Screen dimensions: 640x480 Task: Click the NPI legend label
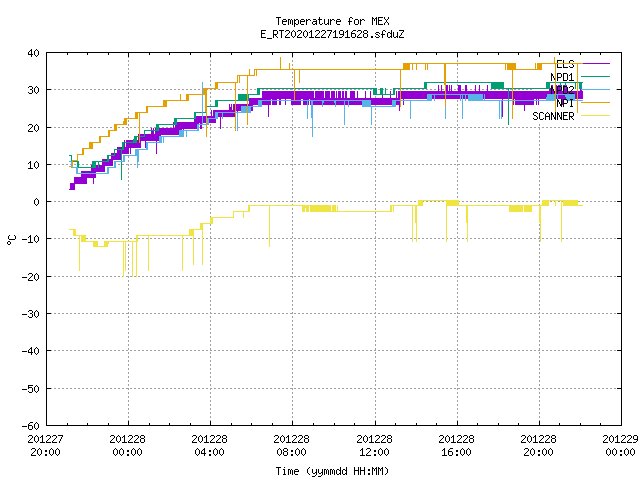coord(565,103)
